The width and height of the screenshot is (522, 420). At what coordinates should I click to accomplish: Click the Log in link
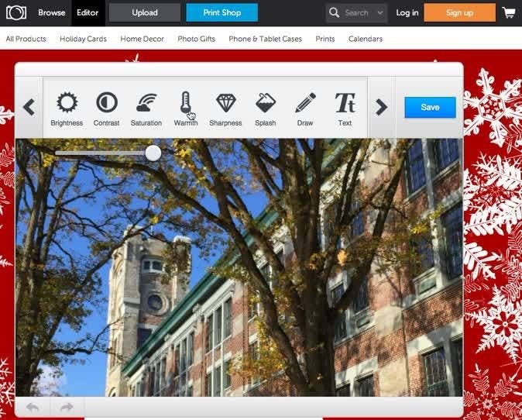pyautogui.click(x=407, y=12)
